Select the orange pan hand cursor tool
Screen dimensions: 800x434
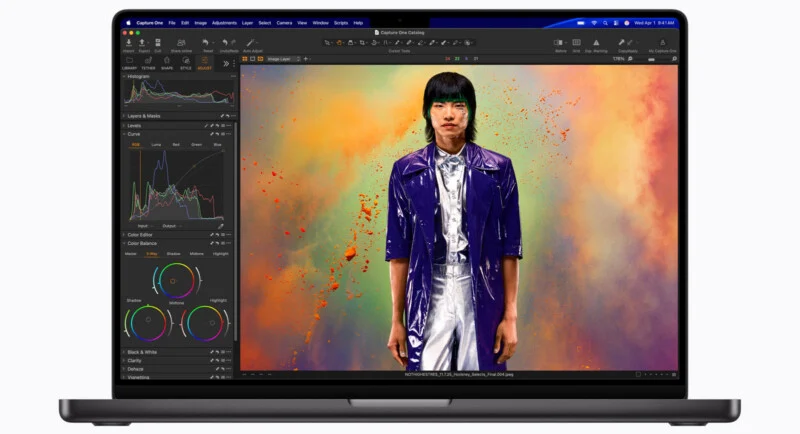pos(339,43)
